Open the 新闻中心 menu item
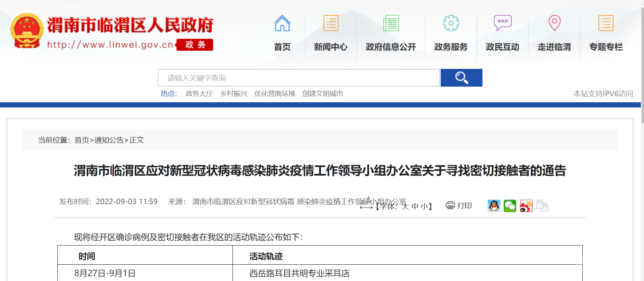This screenshot has width=644, height=281. tap(330, 47)
